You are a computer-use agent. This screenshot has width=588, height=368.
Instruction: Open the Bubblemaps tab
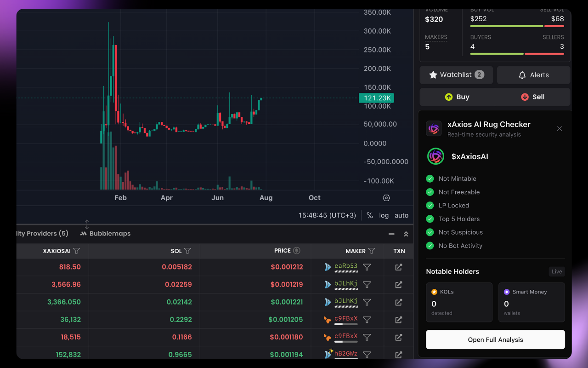pos(106,234)
